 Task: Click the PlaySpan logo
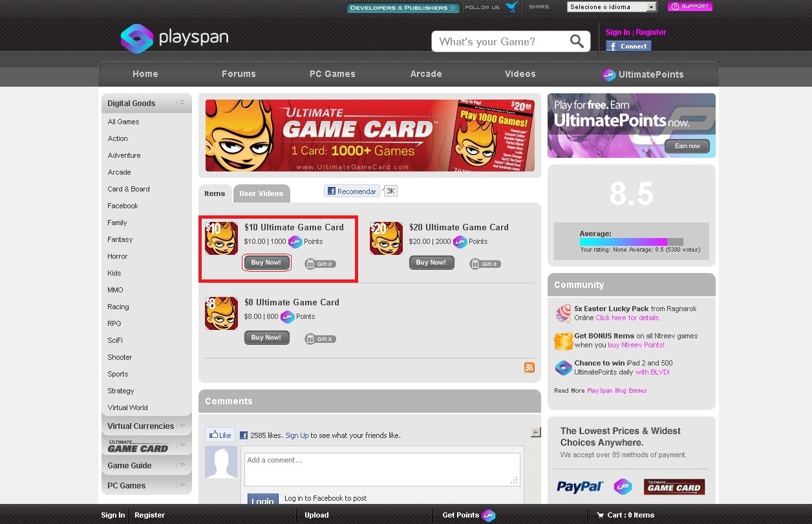tap(175, 38)
